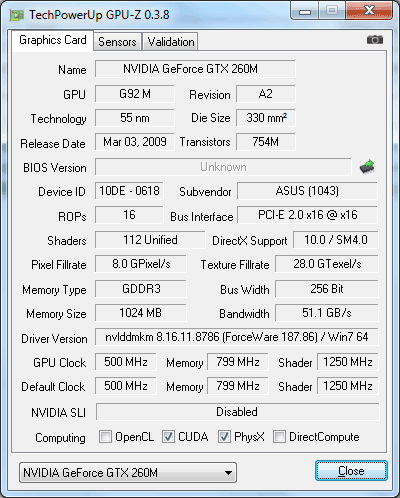Toggle the CUDA checkbox
400x498 pixels.
tap(168, 437)
